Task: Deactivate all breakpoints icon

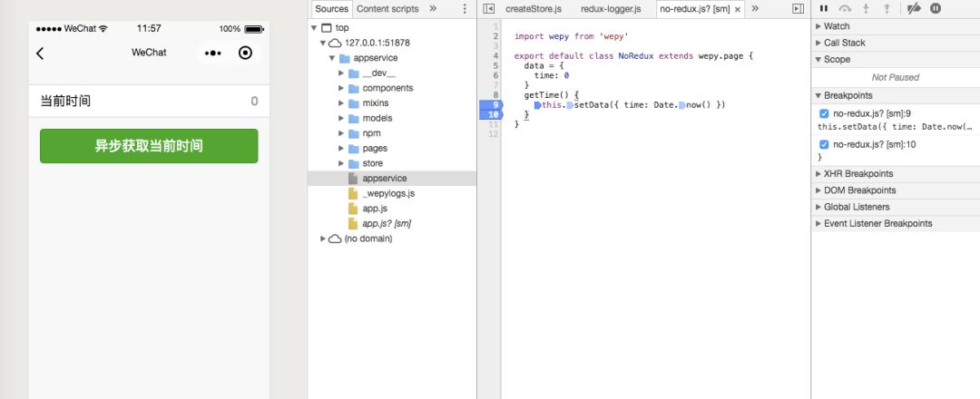Action: click(914, 9)
